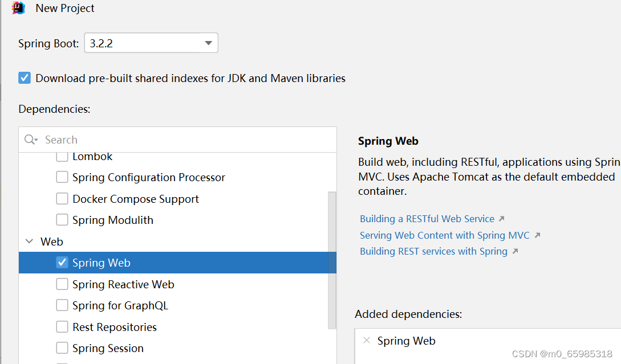This screenshot has height=364, width=621.
Task: Enable Rest Repositories dependency
Action: coord(62,327)
